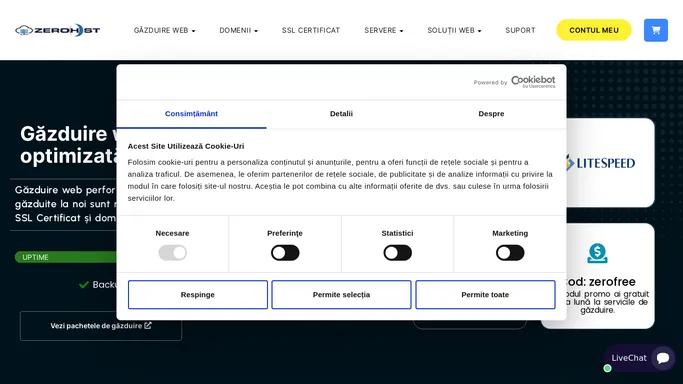The image size is (683, 384).
Task: Switch to the Consimțământ tab
Action: tap(191, 114)
